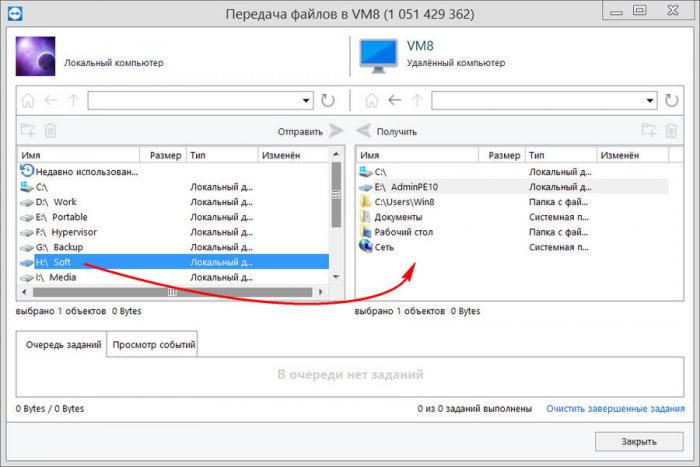The width and height of the screenshot is (700, 467).
Task: Click the remote Home navigation icon
Action: pos(371,100)
